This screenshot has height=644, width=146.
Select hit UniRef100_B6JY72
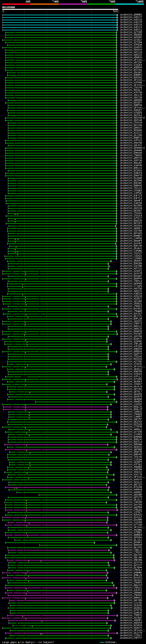[131, 316]
